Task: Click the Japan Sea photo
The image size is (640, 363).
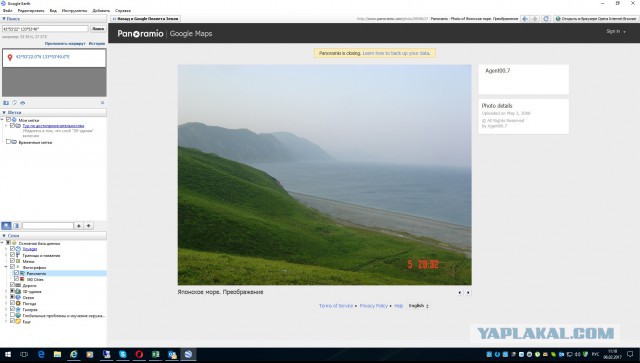Action: coord(324,175)
